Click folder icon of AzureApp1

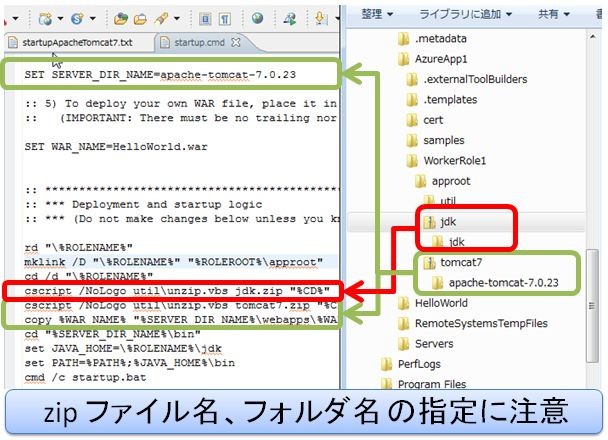click(x=404, y=59)
